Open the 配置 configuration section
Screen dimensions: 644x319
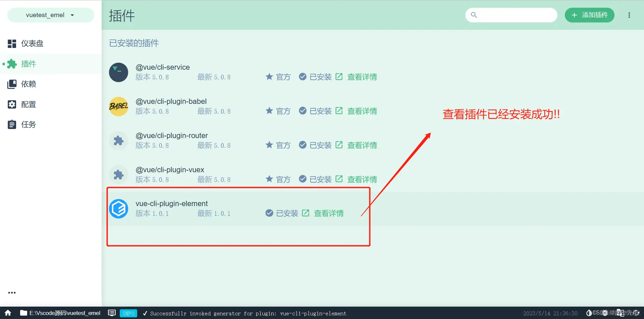[29, 105]
